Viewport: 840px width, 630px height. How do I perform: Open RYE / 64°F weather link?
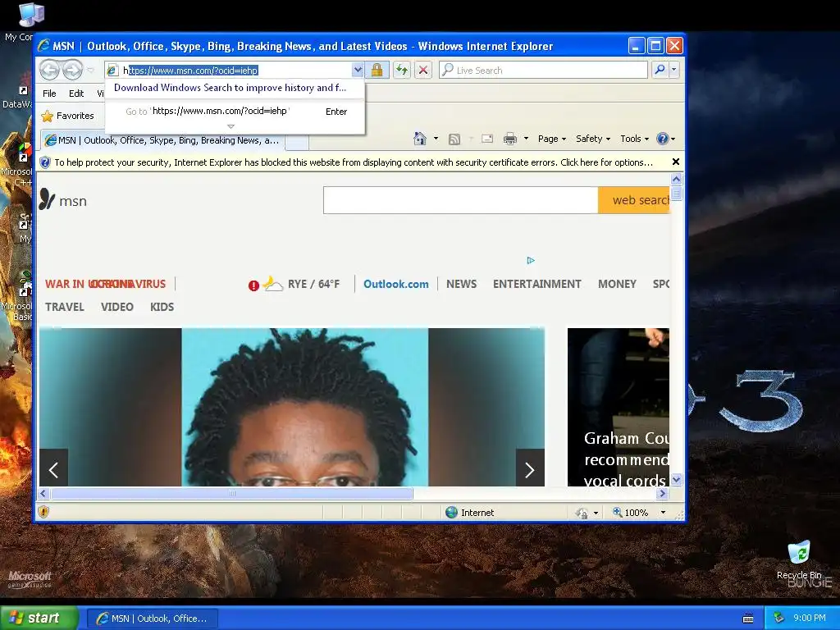[x=313, y=284]
